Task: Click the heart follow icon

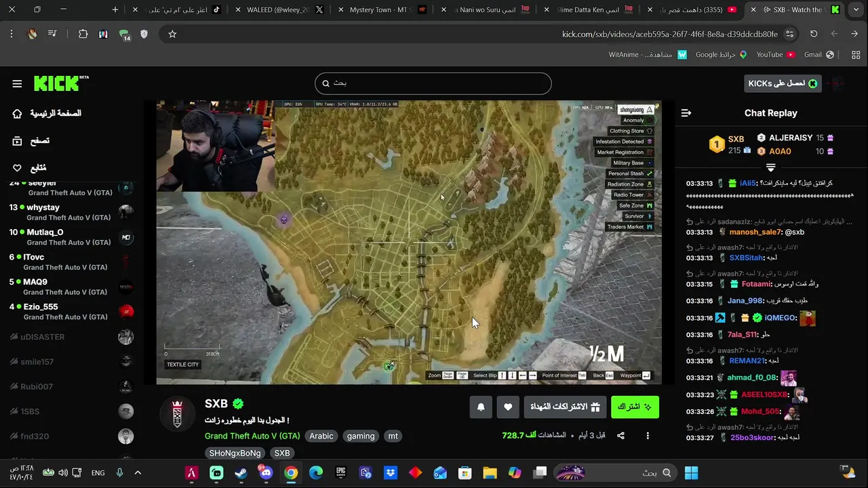Action: [508, 407]
